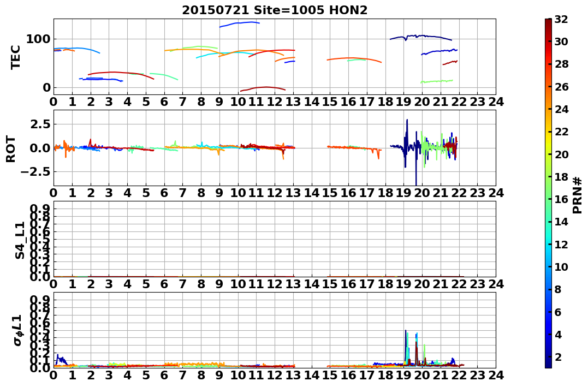This screenshot has height=387, width=588.
Task: Click hour "19" tick under the ROT panel
Action: pos(404,193)
